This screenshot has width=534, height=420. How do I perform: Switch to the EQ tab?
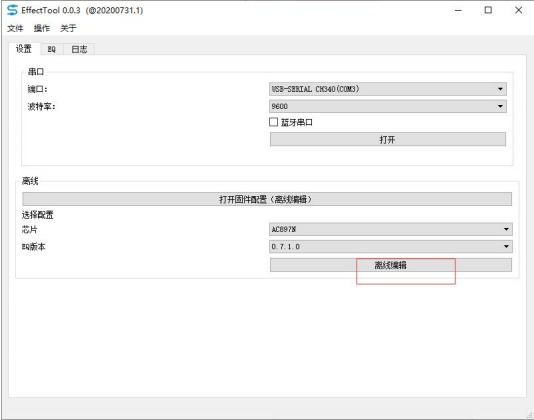pyautogui.click(x=51, y=49)
